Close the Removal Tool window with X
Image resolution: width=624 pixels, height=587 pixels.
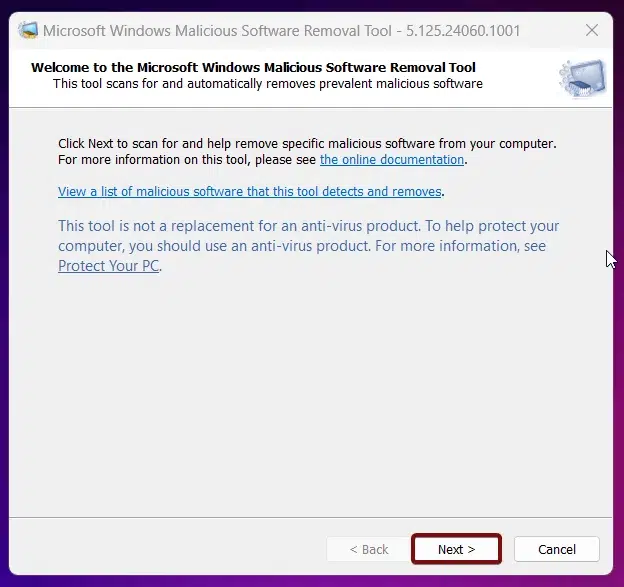(592, 30)
